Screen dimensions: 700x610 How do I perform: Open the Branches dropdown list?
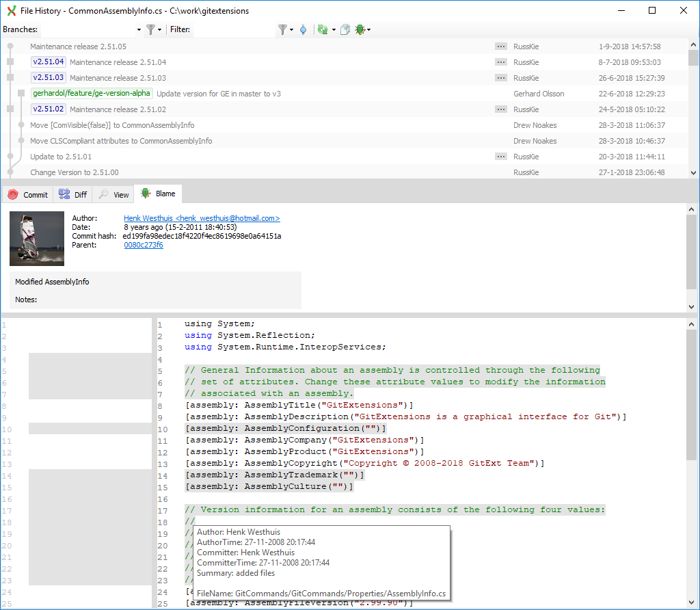(139, 29)
